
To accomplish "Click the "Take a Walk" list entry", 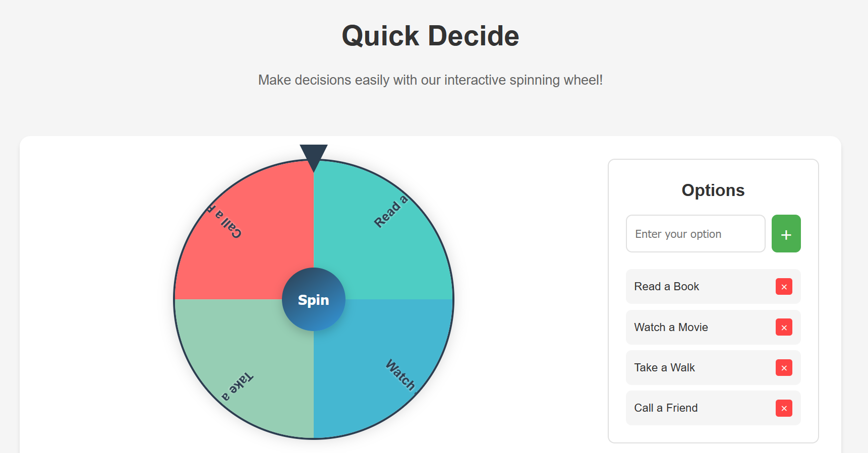I will 664,368.
